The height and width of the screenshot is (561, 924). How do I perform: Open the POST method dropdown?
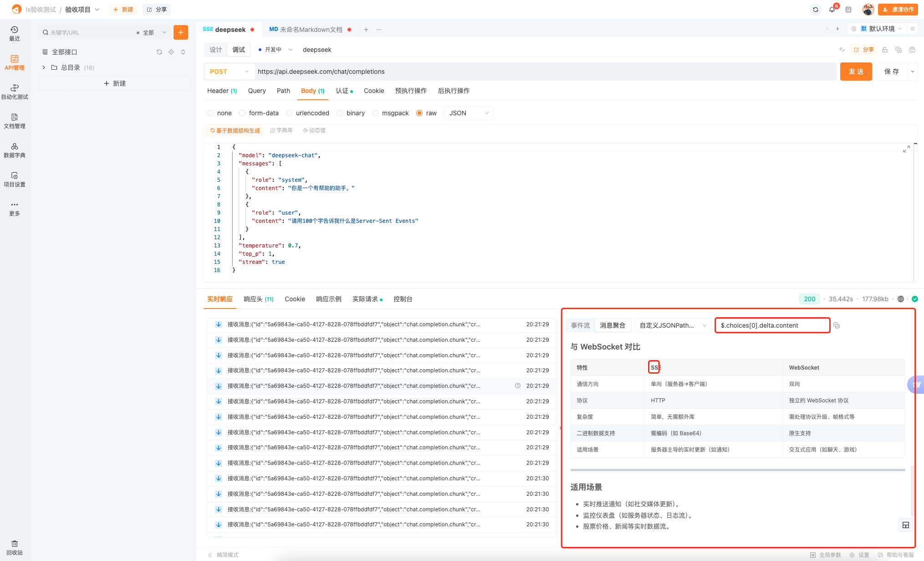pos(229,72)
